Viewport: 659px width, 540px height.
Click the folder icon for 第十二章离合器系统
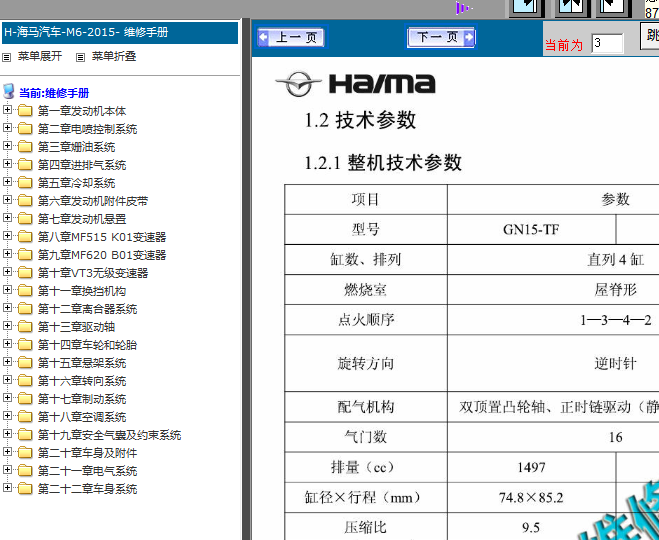pos(25,308)
